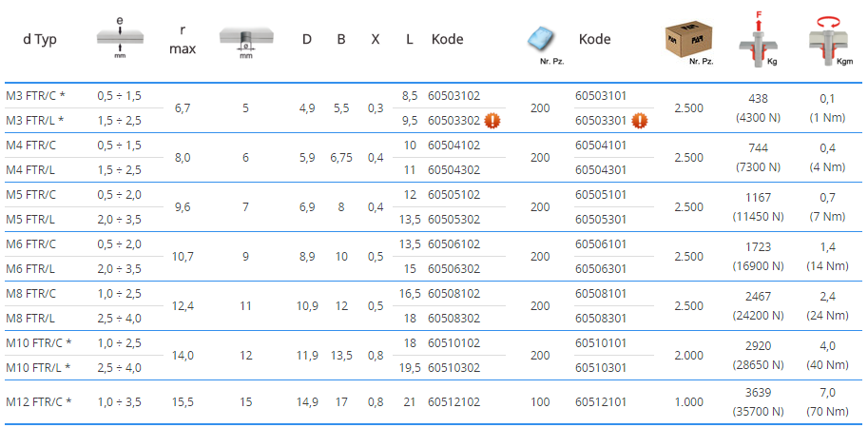Image resolution: width=868 pixels, height=428 pixels.
Task: Open the M12 code 60512101
Action: (602, 402)
